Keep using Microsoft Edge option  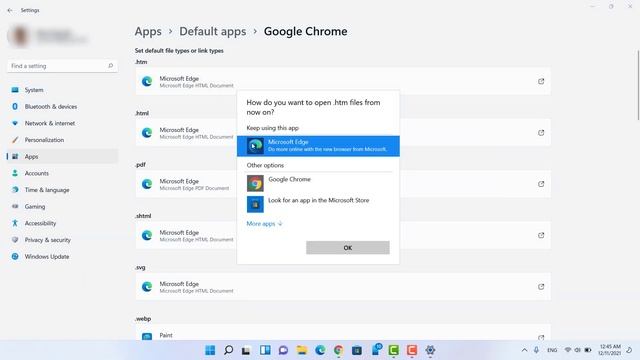click(x=318, y=146)
